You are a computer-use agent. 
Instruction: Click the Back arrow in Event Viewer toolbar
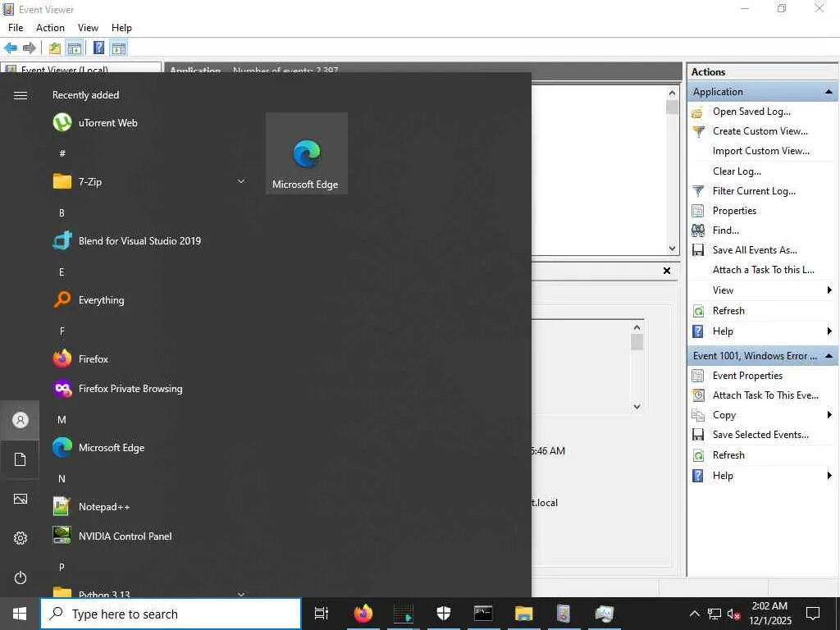click(x=10, y=48)
